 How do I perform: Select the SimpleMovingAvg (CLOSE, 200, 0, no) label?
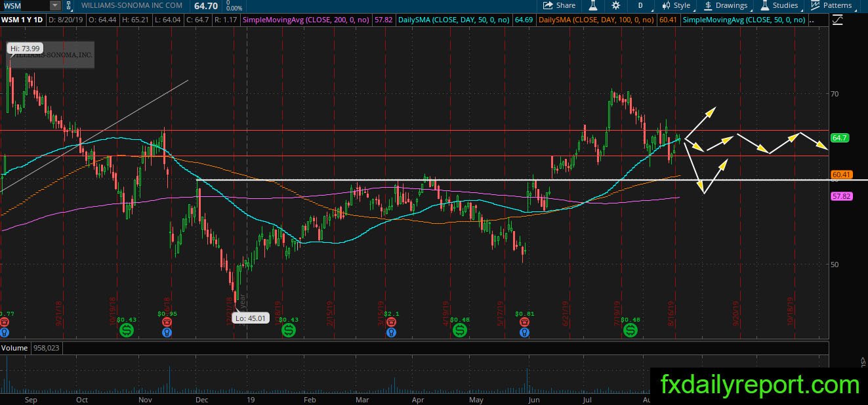(307, 20)
